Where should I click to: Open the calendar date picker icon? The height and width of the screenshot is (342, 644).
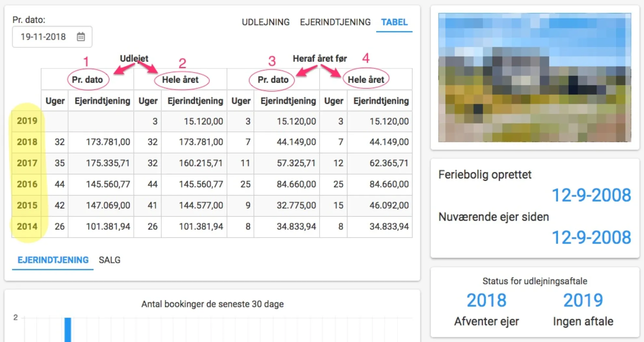(x=80, y=37)
